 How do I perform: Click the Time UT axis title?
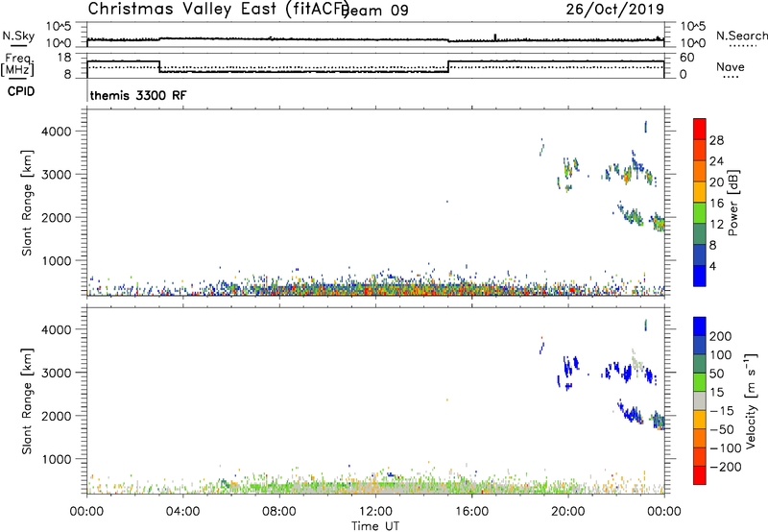(375, 526)
